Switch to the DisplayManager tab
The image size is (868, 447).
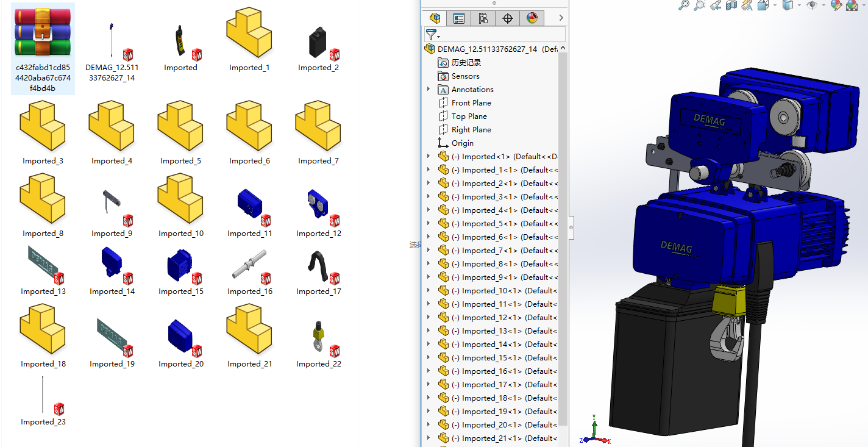[x=532, y=18]
